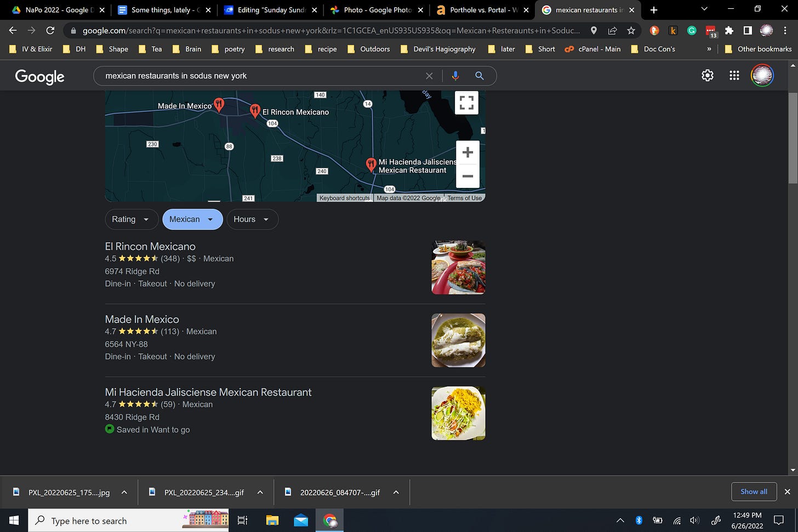Click the browser forward arrow
Image resolution: width=798 pixels, height=532 pixels.
click(31, 31)
